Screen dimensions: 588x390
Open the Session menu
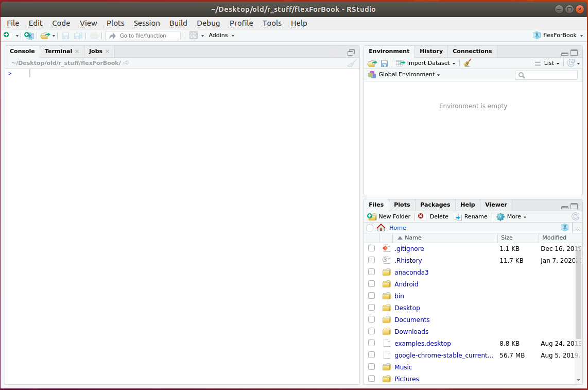click(147, 23)
